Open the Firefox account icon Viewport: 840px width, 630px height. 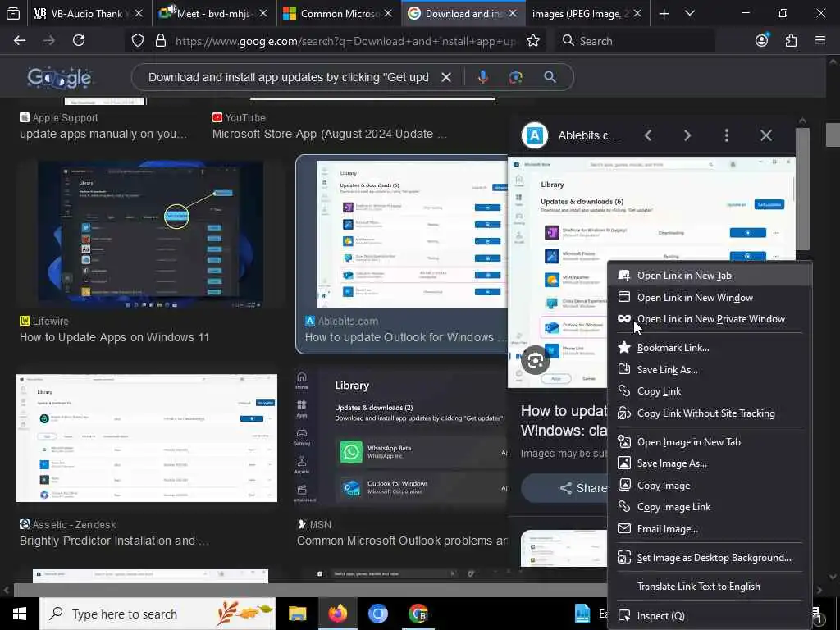coord(762,41)
